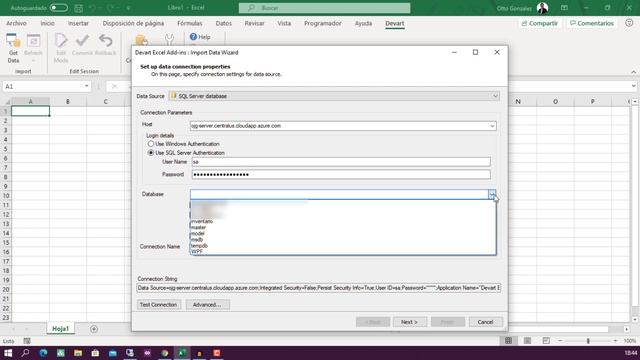Open the Fórmulas ribbon tab

tap(189, 23)
